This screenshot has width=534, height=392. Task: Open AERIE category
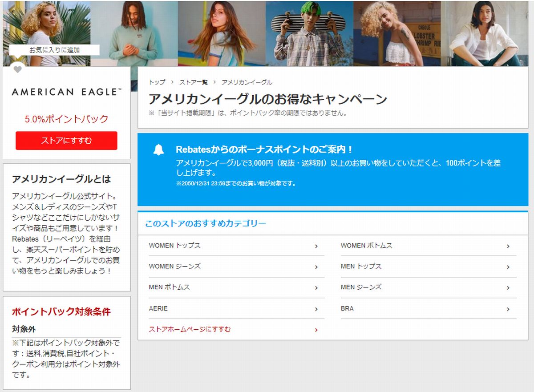click(x=236, y=308)
